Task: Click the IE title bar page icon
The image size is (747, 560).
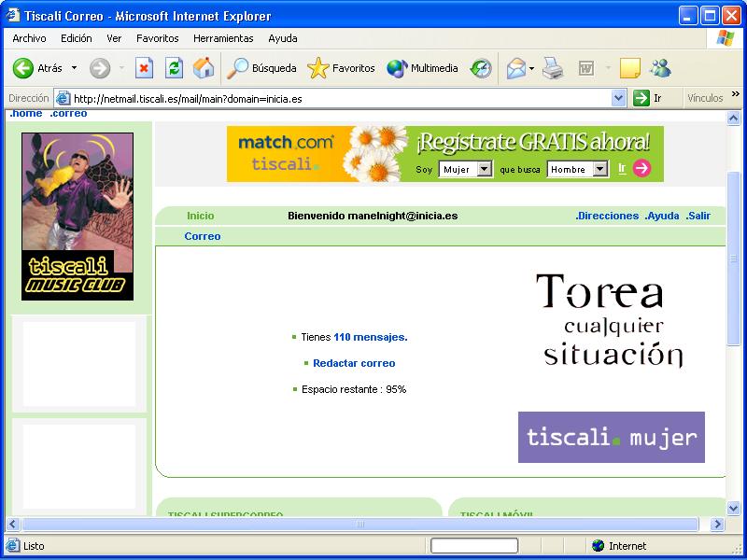Action: (13, 16)
